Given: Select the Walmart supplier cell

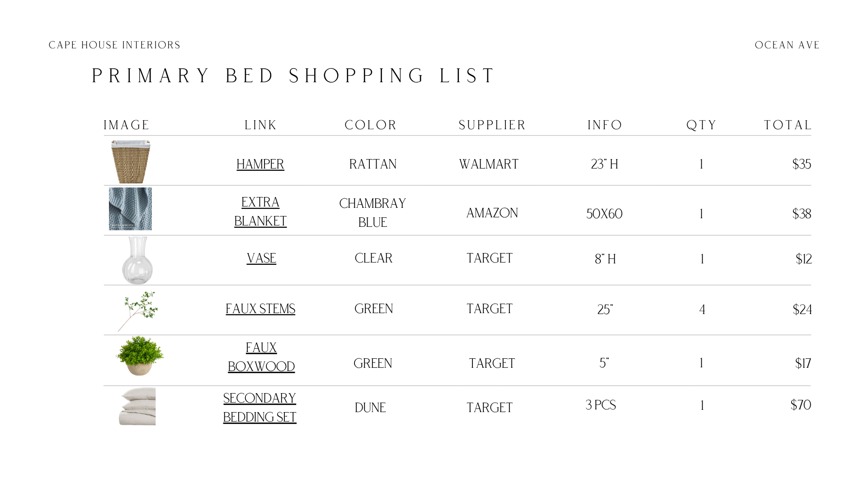Looking at the screenshot, I should tap(489, 164).
